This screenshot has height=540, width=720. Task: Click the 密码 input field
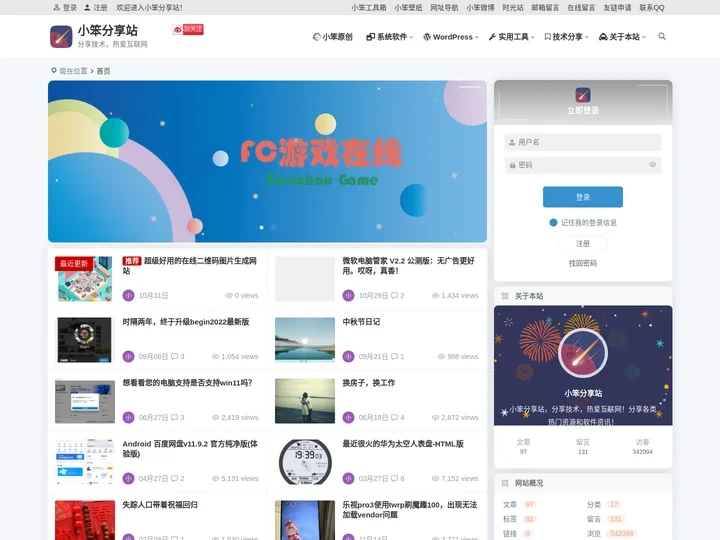tap(583, 165)
